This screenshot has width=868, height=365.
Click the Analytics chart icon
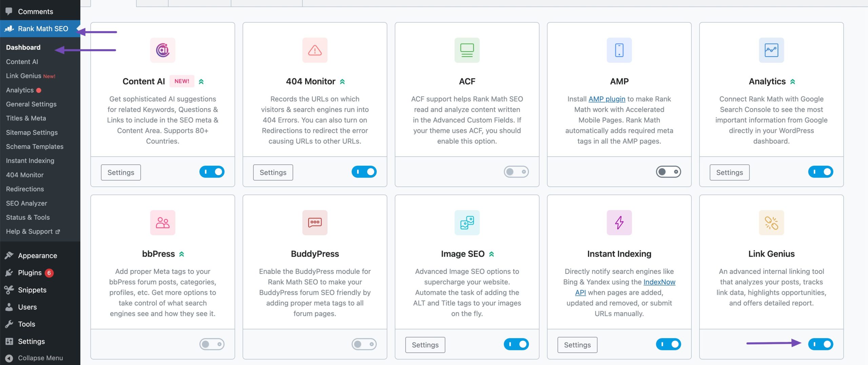point(771,50)
